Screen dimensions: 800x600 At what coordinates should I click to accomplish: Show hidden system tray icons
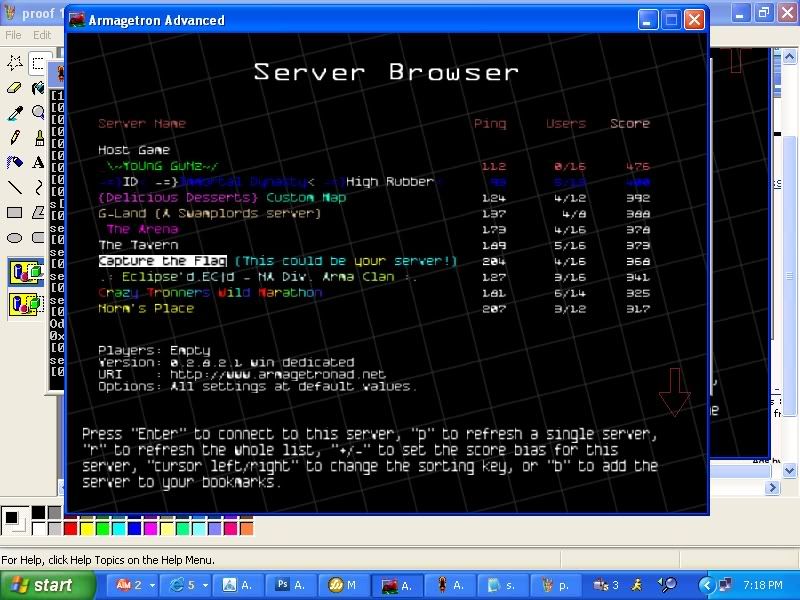(x=707, y=585)
